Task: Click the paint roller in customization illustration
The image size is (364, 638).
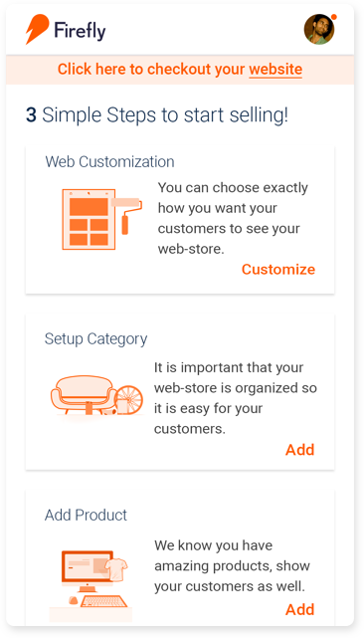Action: tap(127, 215)
